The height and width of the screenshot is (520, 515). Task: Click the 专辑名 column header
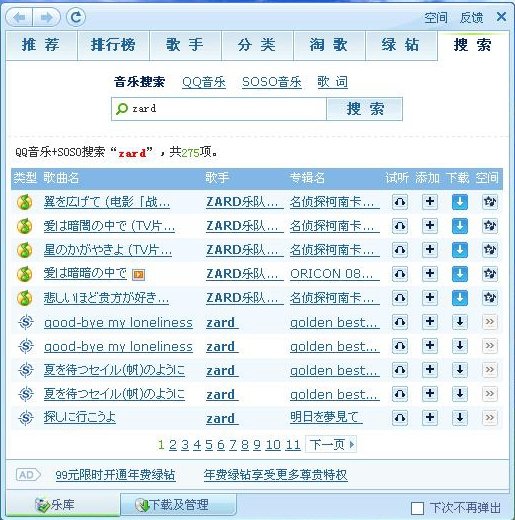(x=307, y=178)
